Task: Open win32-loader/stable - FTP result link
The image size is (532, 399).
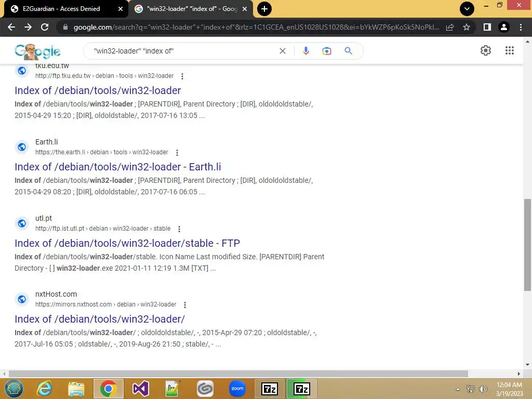Action: pos(127,243)
